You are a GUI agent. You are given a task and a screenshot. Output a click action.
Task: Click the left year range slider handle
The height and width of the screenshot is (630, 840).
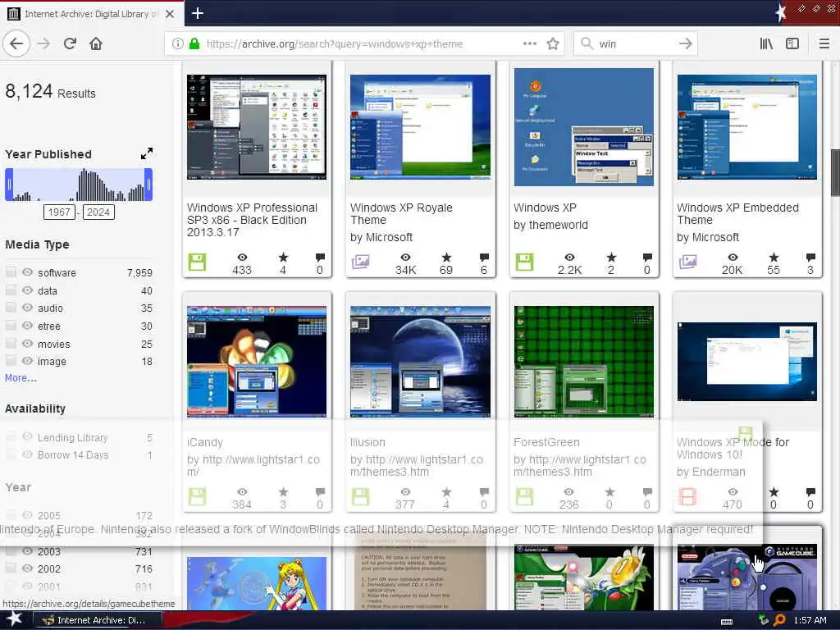click(x=8, y=185)
